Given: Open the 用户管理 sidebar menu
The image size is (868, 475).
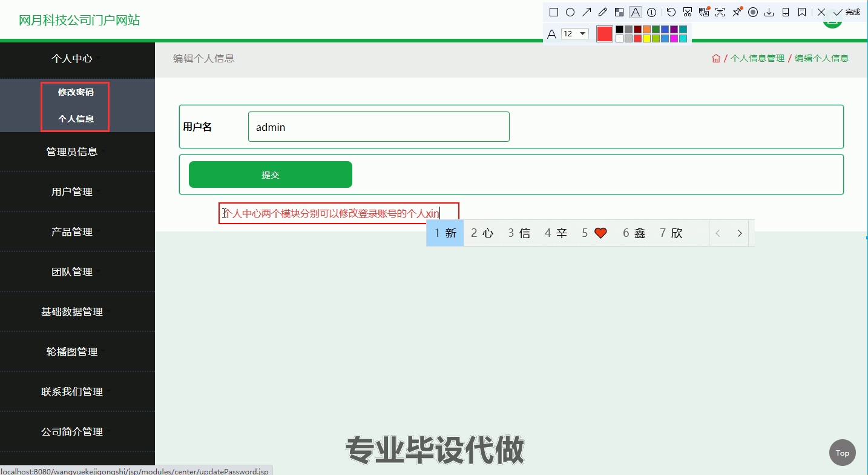Looking at the screenshot, I should coord(71,191).
